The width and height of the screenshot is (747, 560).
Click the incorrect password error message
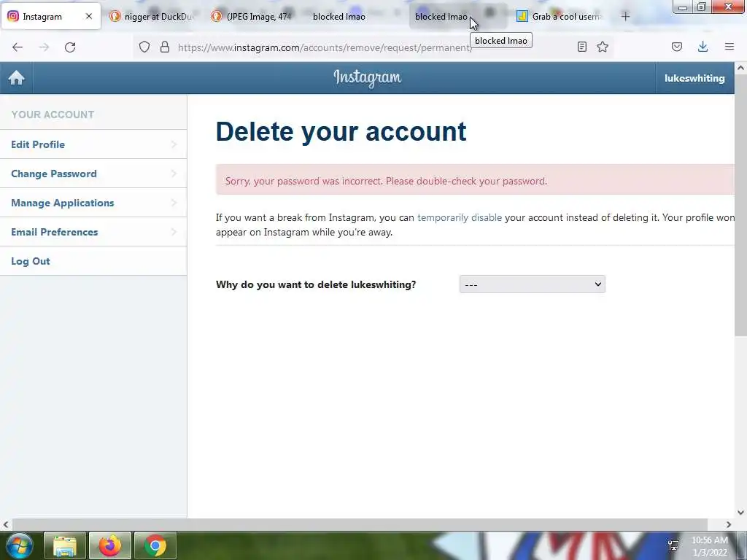point(386,181)
